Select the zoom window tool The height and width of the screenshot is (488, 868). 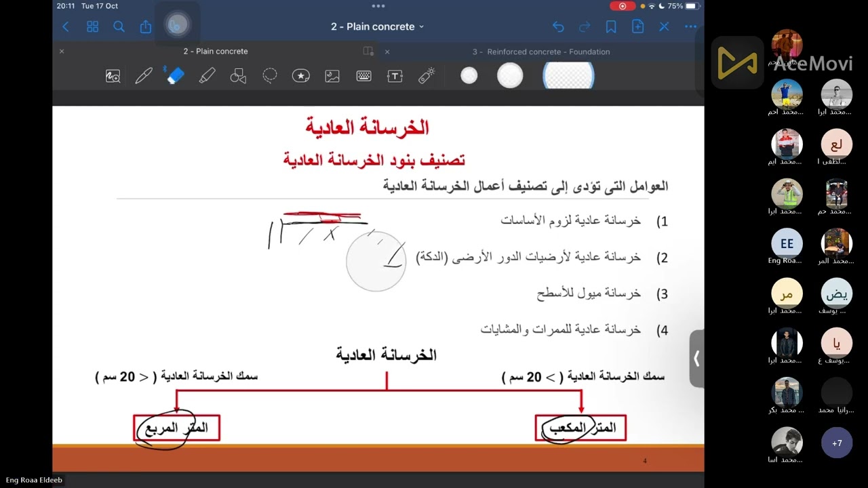(113, 77)
